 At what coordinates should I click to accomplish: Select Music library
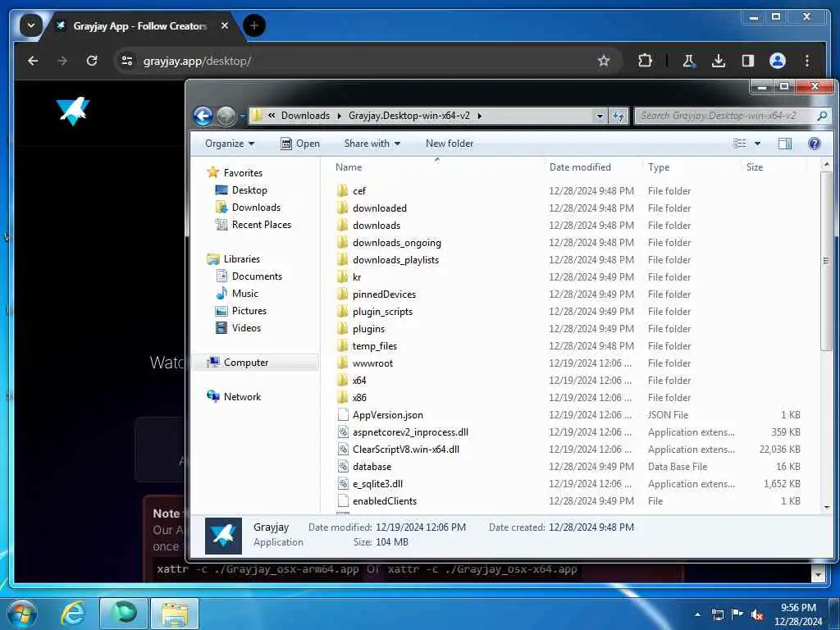click(244, 293)
